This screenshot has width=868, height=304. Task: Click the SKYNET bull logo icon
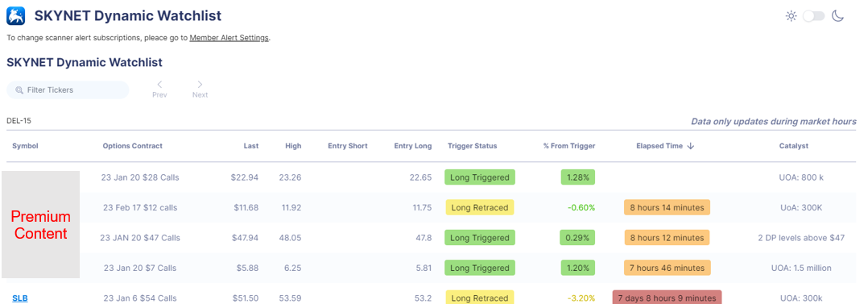point(16,15)
